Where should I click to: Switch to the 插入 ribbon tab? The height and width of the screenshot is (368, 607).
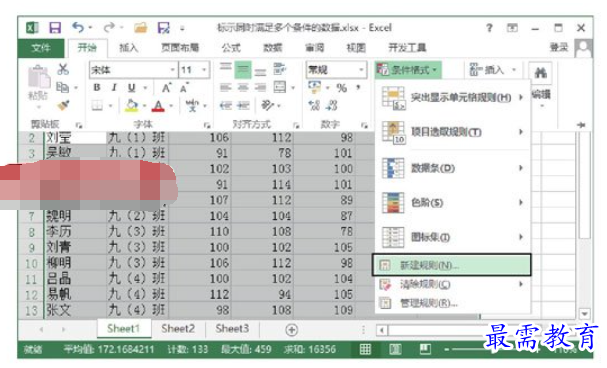coord(129,48)
